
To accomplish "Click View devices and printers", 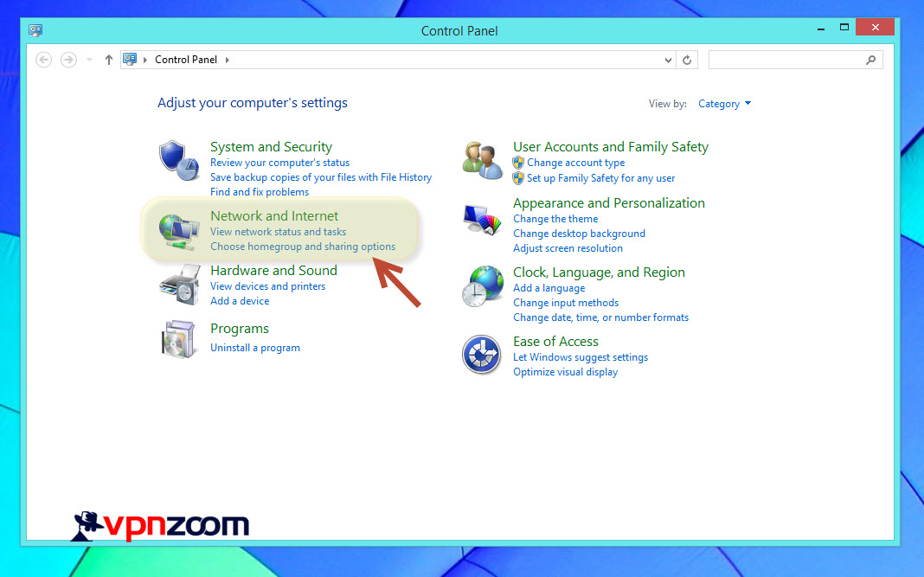I will pos(267,286).
